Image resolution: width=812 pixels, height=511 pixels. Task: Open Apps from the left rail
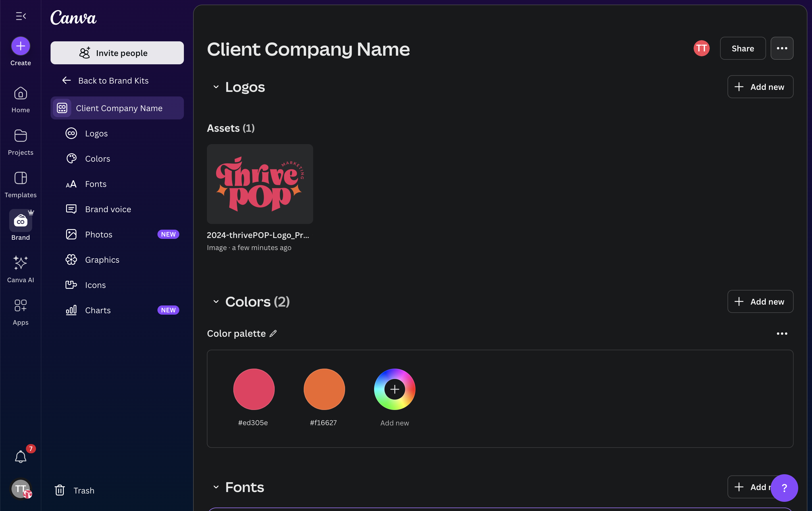21,312
